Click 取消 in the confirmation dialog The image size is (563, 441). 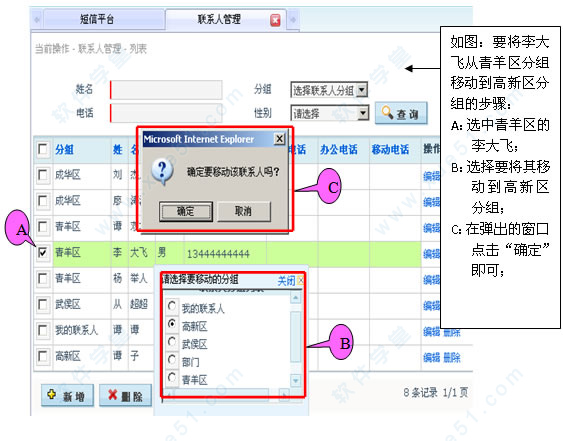point(243,211)
